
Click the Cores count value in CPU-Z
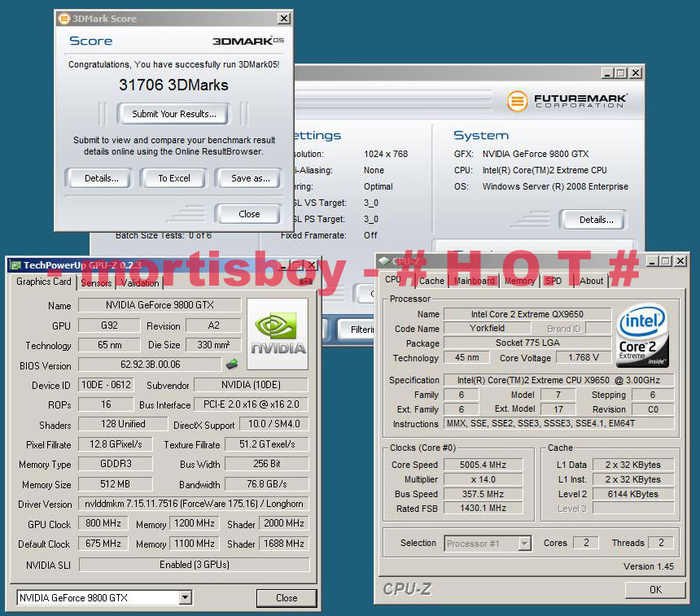pyautogui.click(x=586, y=543)
